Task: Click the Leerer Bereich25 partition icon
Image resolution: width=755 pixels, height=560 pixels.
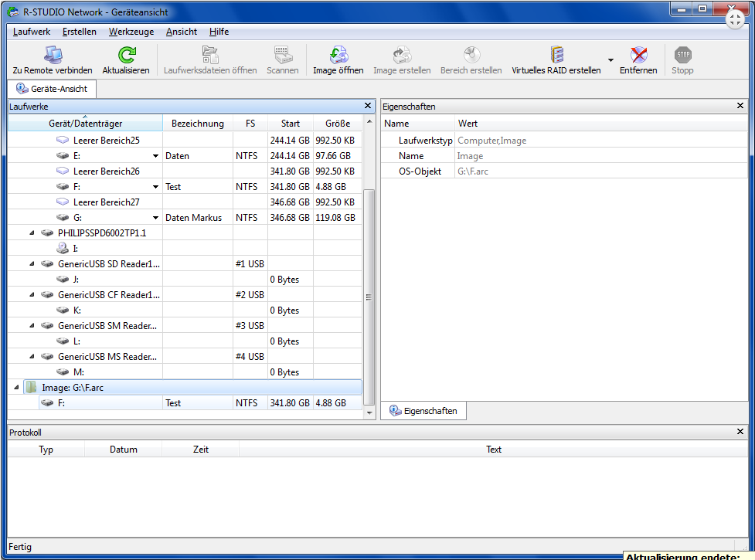Action: pos(63,140)
